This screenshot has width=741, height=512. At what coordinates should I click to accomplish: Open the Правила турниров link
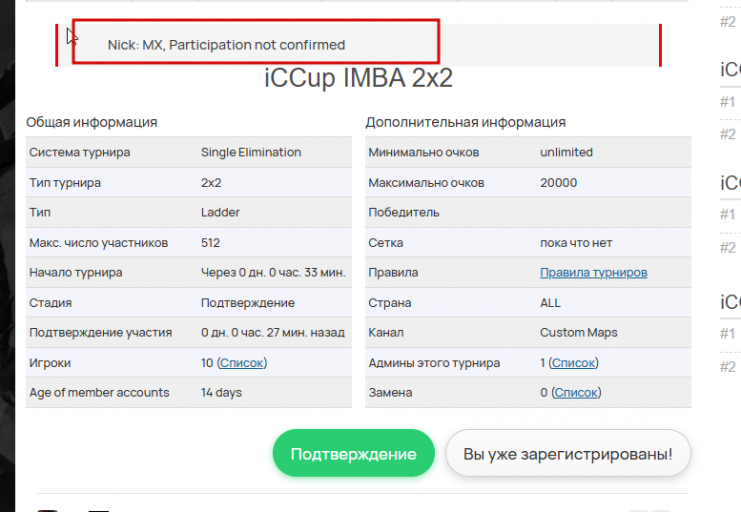(x=593, y=272)
